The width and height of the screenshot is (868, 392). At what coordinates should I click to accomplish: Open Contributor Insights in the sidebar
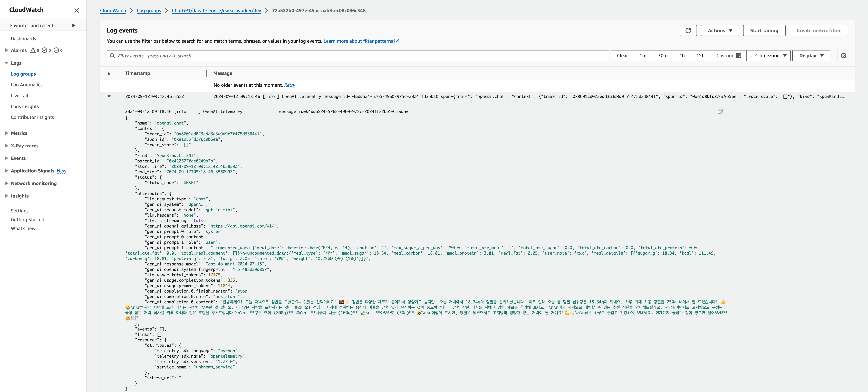tap(32, 117)
